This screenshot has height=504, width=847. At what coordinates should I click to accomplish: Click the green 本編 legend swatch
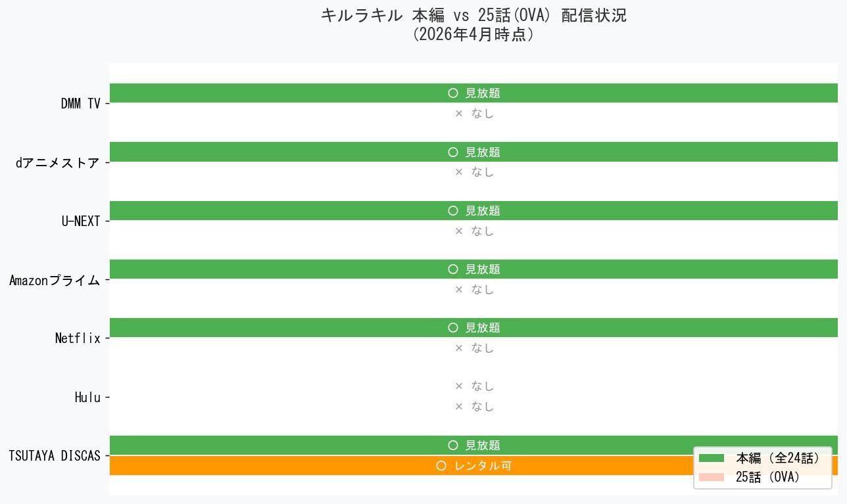pos(712,458)
